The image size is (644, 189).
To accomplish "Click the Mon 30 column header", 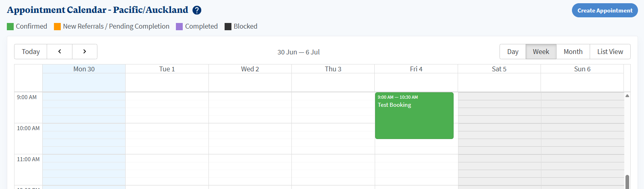I will point(84,69).
